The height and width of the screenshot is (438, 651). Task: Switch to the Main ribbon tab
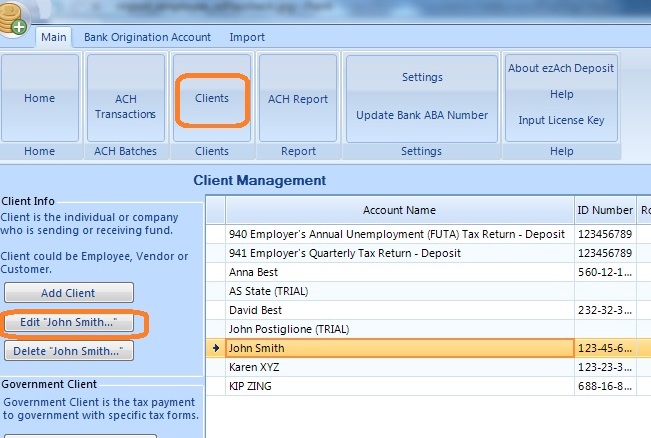54,37
